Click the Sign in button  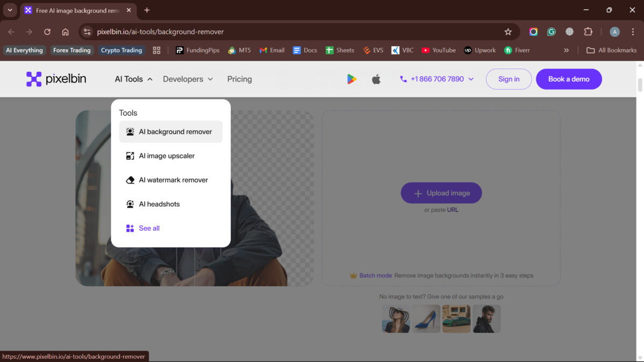(508, 79)
